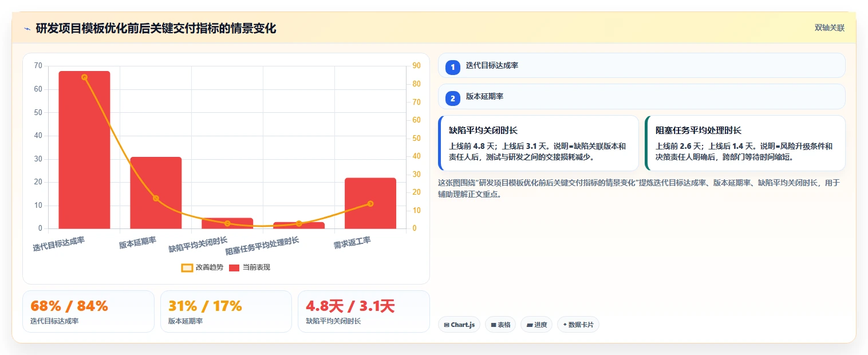Click the 表格 chip icon
The image size is (868, 355).
point(494,325)
